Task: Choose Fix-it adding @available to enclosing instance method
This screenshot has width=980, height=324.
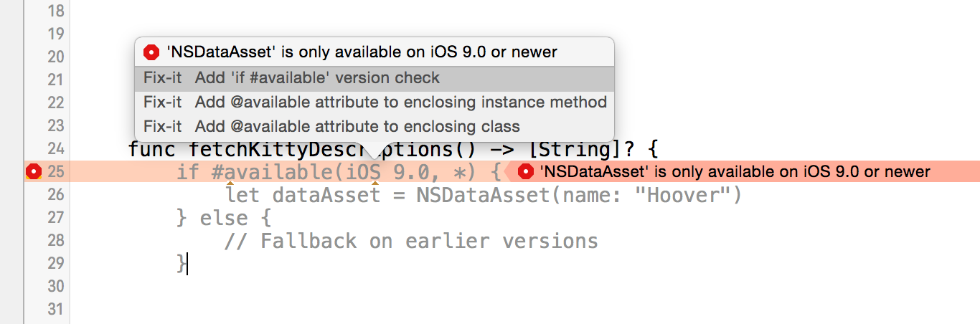Action: [374, 102]
